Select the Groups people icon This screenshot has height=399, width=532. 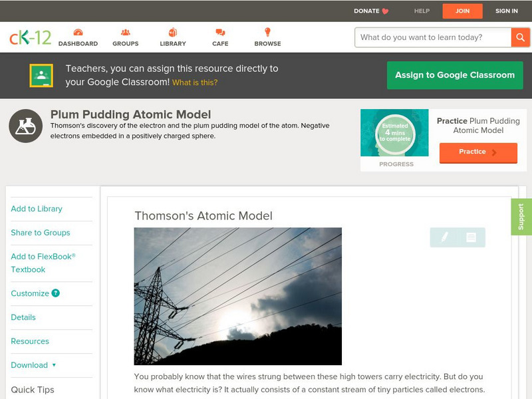coord(125,31)
